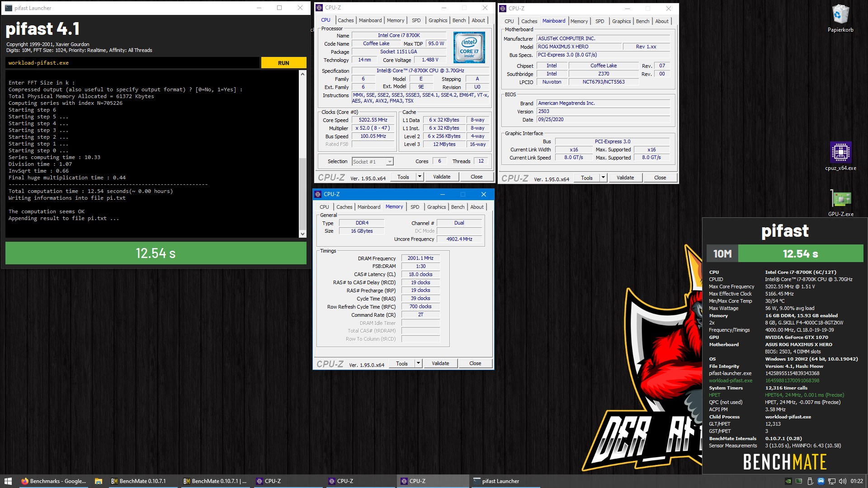The height and width of the screenshot is (488, 868).
Task: Click the BIOS Date 09/25/2020 field
Action: point(603,119)
